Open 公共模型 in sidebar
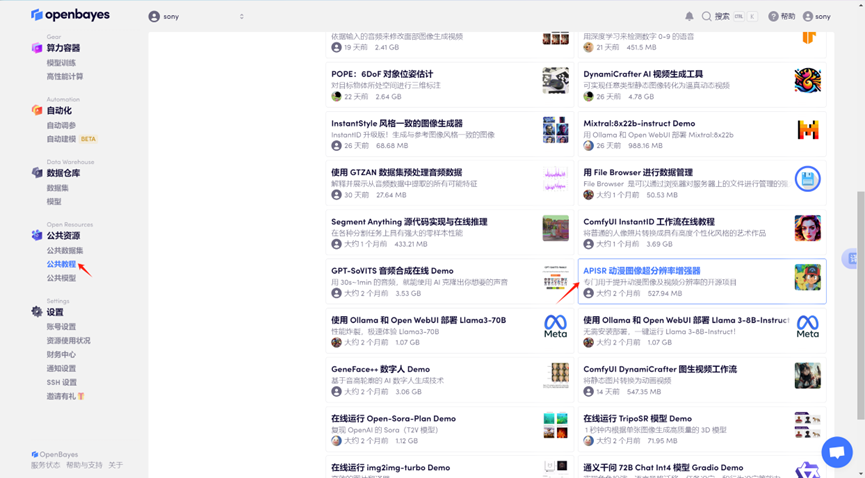The image size is (865, 478). click(x=61, y=278)
